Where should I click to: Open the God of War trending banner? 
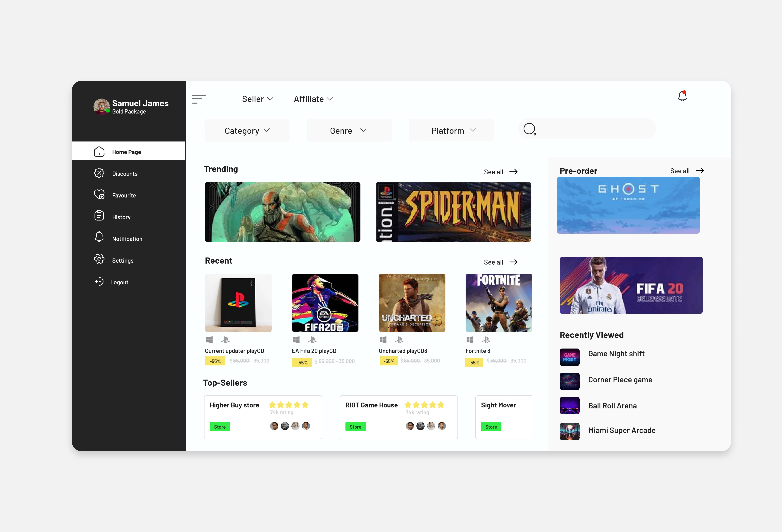click(283, 212)
